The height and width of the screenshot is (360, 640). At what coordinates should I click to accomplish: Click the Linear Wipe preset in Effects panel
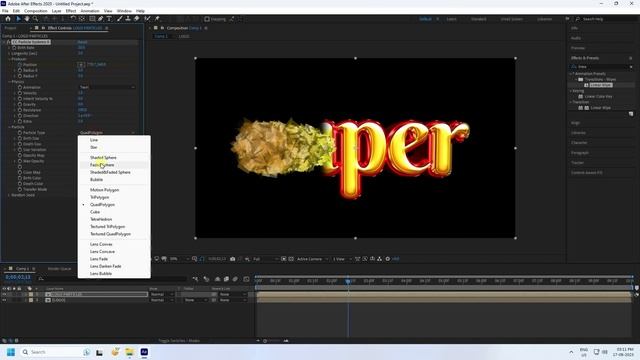click(601, 85)
